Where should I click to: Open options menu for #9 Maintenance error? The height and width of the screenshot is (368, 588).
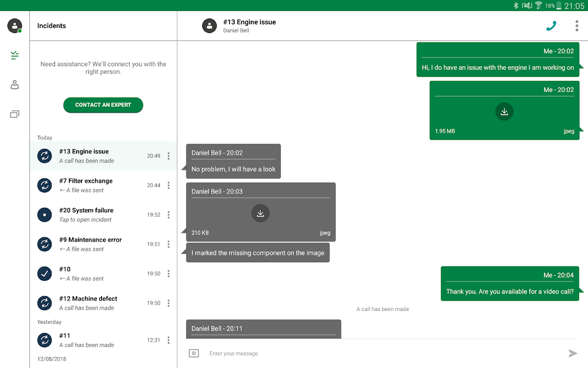169,244
